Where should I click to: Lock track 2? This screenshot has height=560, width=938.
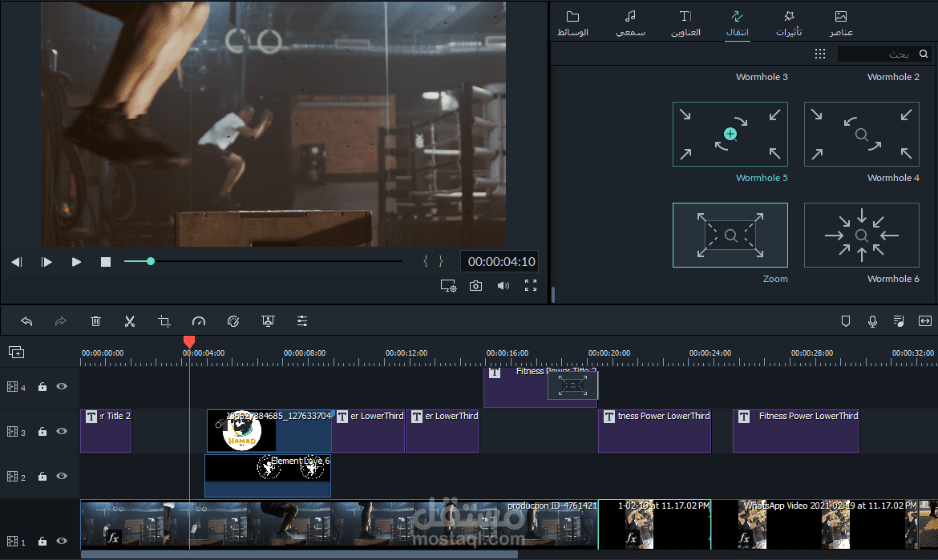click(x=42, y=476)
